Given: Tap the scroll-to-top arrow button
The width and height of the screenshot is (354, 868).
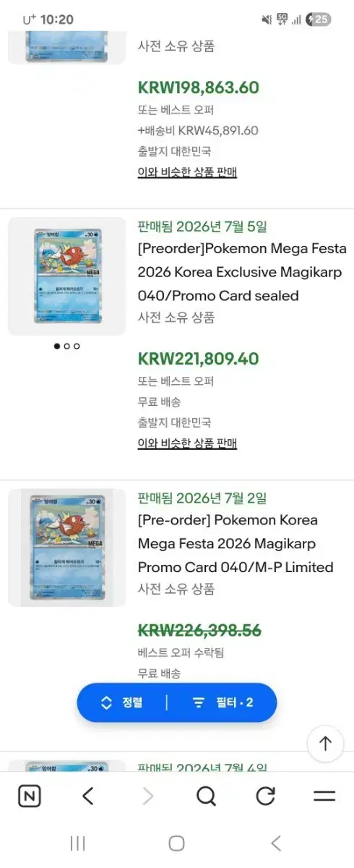Looking at the screenshot, I should [325, 743].
